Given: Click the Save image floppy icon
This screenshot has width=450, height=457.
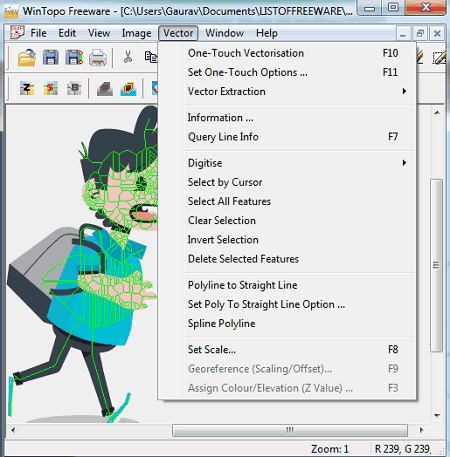Looking at the screenshot, I should (x=51, y=58).
